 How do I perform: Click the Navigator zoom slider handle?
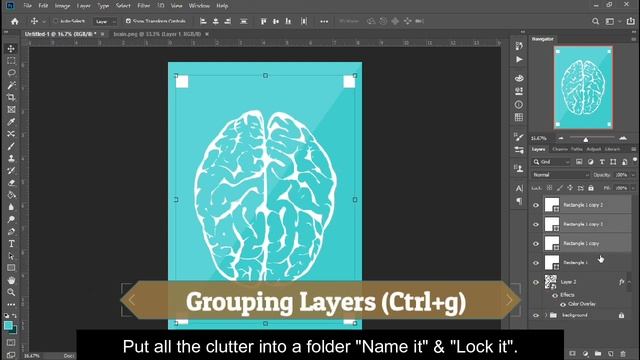coord(586,140)
